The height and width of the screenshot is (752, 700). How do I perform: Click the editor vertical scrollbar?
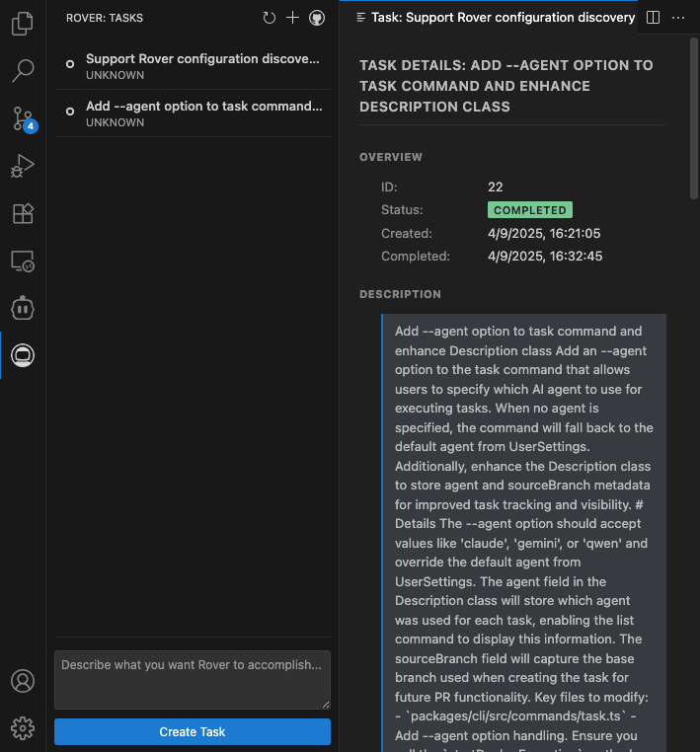pos(693,118)
